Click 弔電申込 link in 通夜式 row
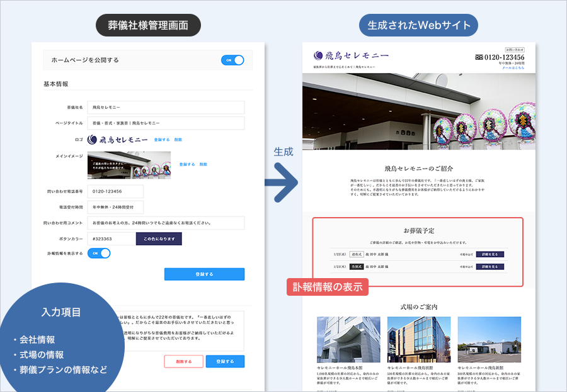567x392 pixels. pos(466,254)
